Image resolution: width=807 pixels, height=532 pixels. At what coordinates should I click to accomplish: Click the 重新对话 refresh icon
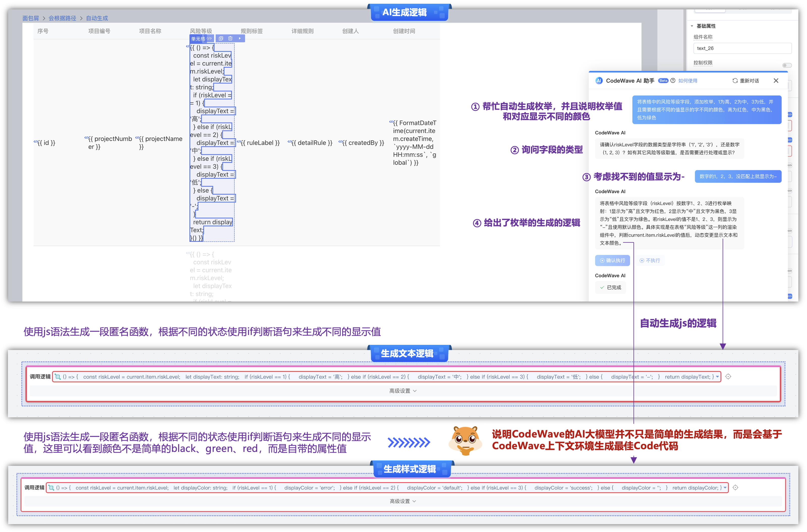[735, 80]
